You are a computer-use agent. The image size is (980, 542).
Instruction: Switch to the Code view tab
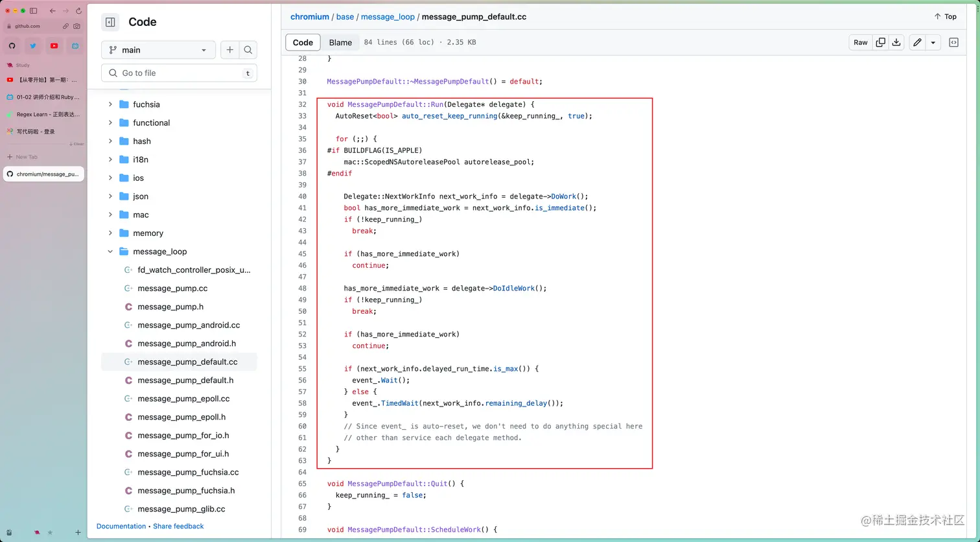[303, 42]
